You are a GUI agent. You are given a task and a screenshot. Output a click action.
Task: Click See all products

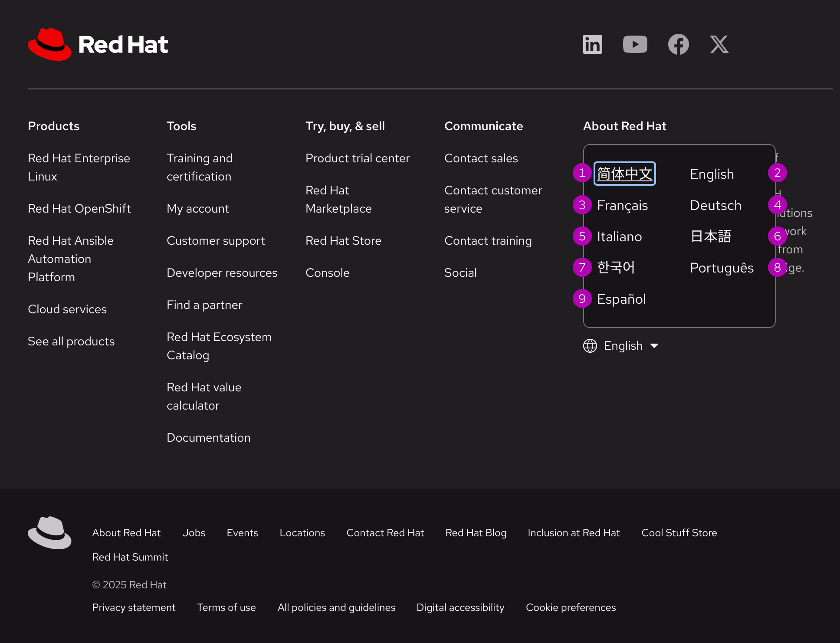tap(71, 341)
